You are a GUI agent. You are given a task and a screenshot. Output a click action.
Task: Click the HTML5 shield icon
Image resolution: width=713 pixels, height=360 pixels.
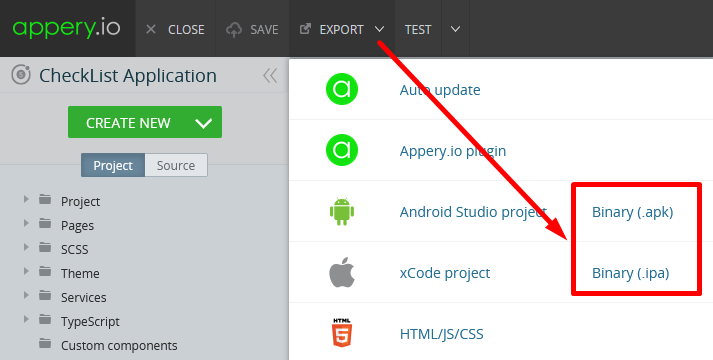342,333
